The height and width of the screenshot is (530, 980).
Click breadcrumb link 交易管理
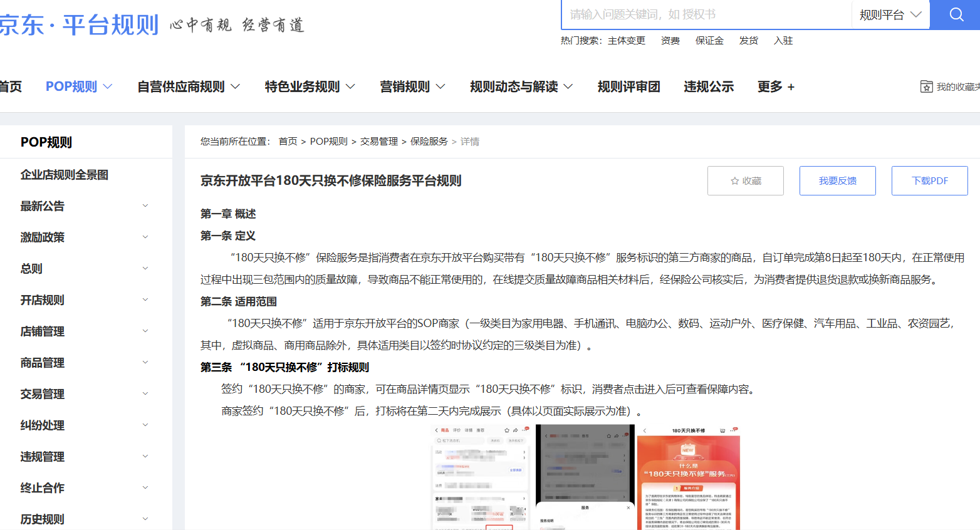(379, 142)
